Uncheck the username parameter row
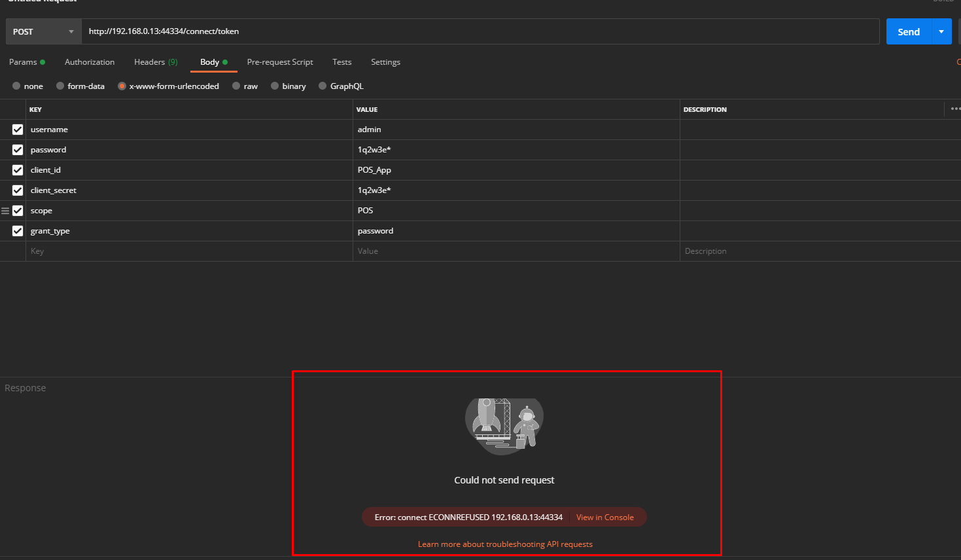The width and height of the screenshot is (961, 560). click(18, 130)
